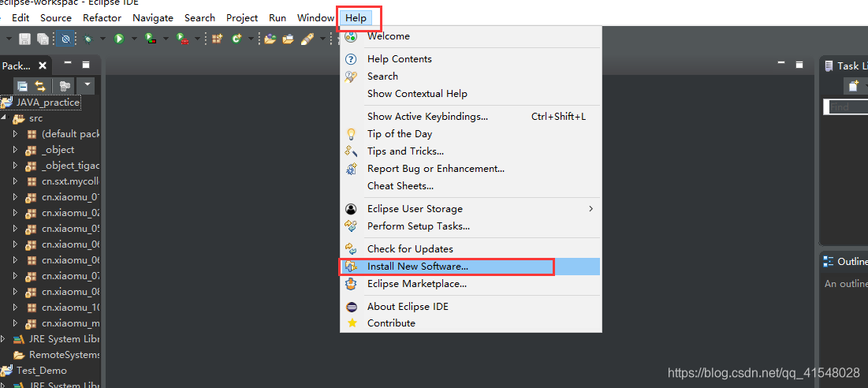Screen dimensions: 868x388
Task: Close the Help menu via its title
Action: pos(356,17)
